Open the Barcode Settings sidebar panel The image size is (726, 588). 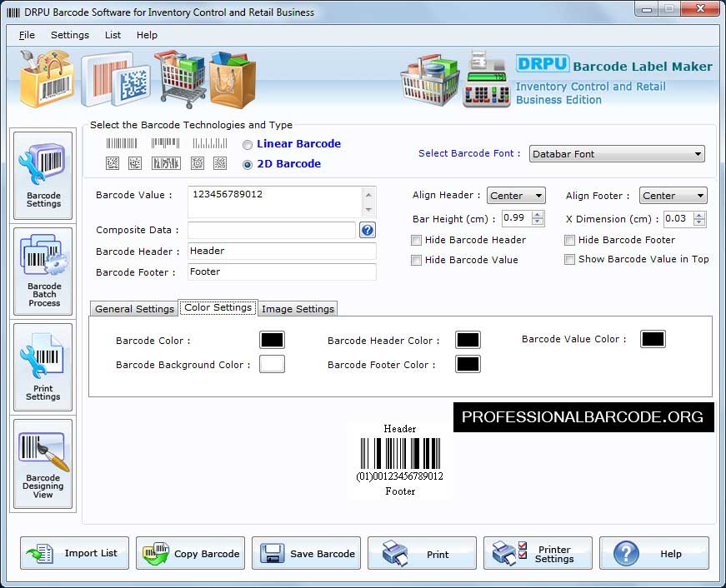[43, 176]
